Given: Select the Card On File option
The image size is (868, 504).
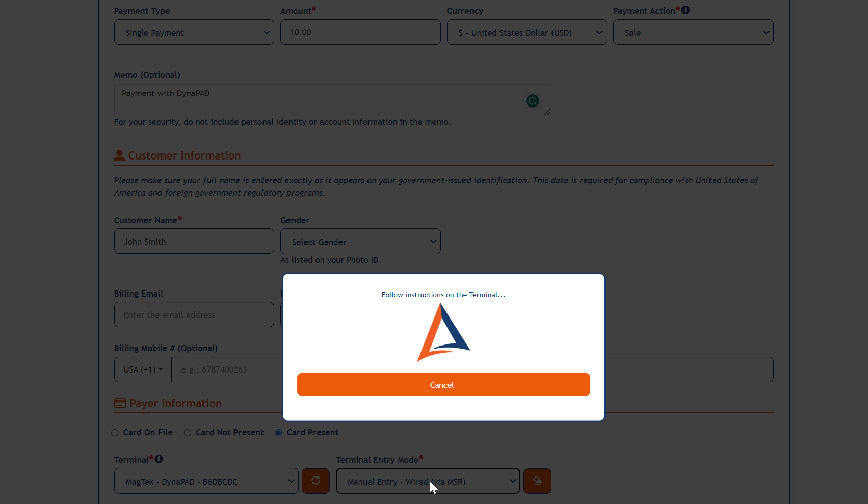Looking at the screenshot, I should pyautogui.click(x=115, y=433).
